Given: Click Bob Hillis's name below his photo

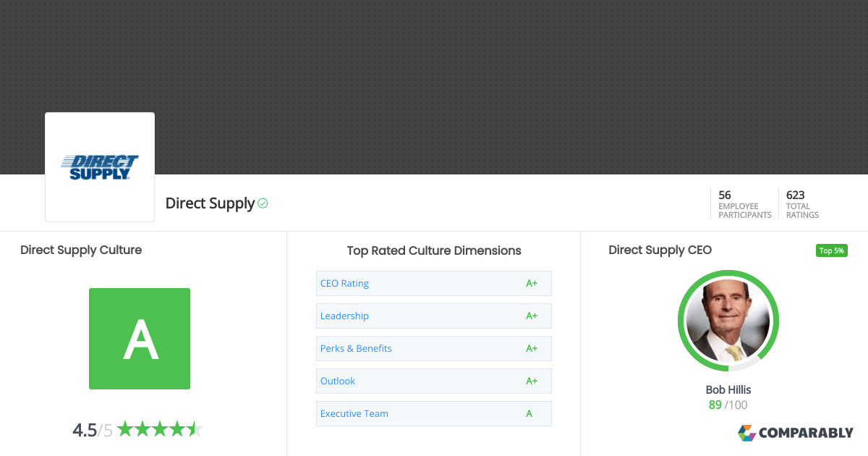Looking at the screenshot, I should [728, 389].
